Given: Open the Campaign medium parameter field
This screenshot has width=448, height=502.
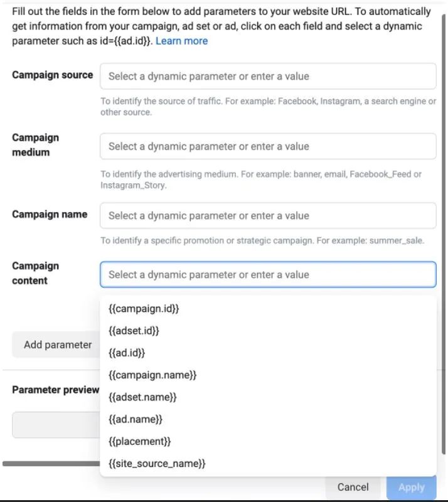Looking at the screenshot, I should [268, 146].
